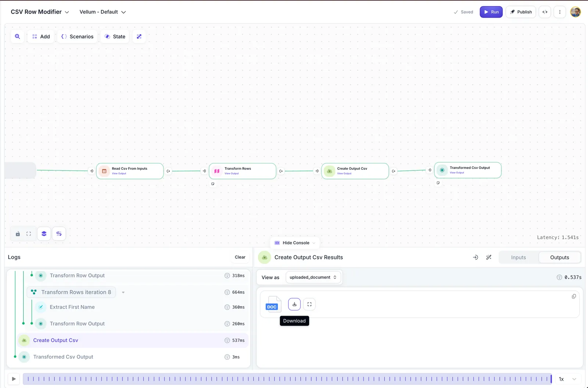Click the user avatar picture
The image size is (588, 388).
click(576, 12)
